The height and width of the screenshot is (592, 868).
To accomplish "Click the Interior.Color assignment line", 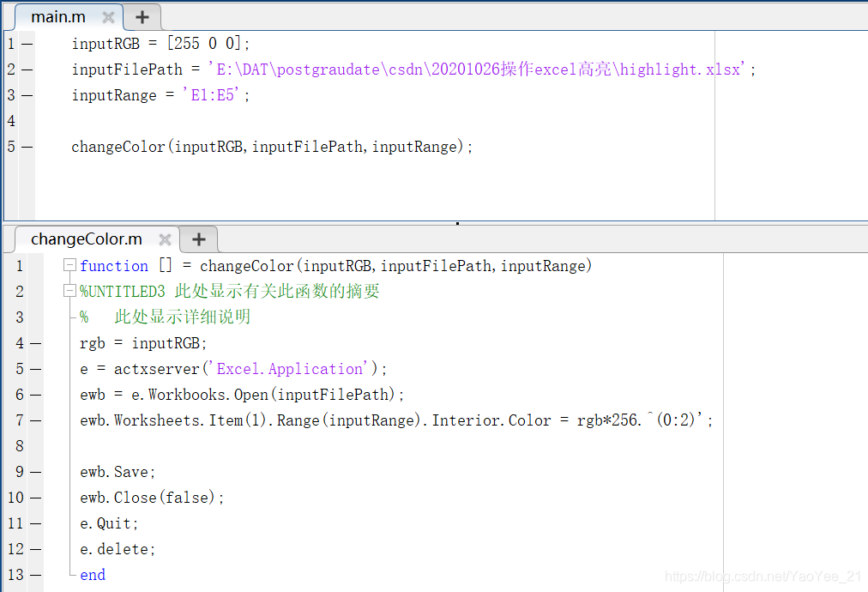I will pyautogui.click(x=396, y=420).
